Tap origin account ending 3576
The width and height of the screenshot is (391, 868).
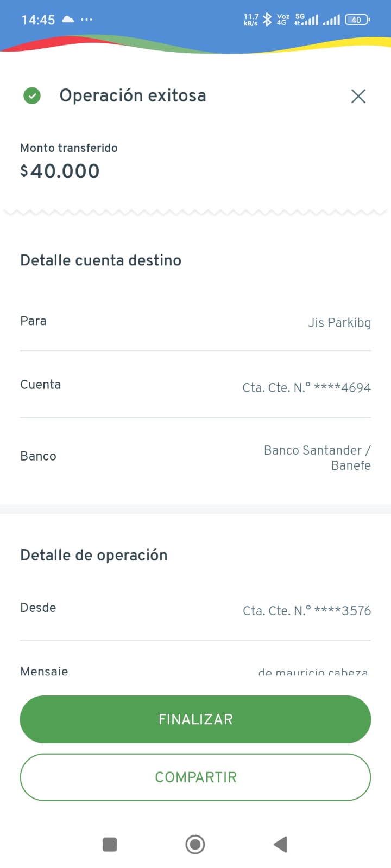pos(306,610)
